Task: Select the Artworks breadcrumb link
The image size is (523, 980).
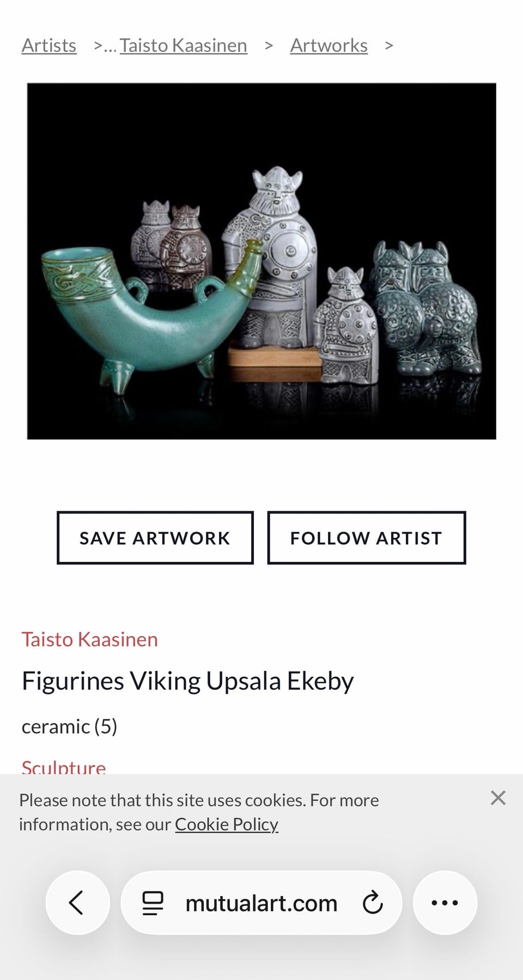Action: [329, 45]
